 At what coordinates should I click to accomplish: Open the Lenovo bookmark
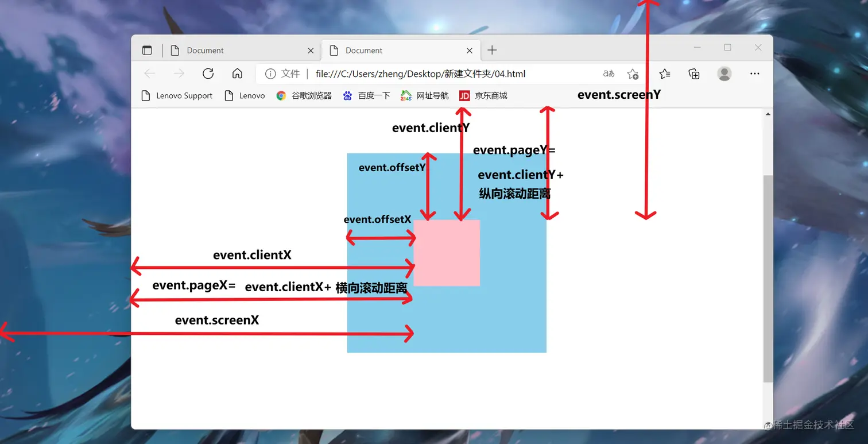coord(245,96)
